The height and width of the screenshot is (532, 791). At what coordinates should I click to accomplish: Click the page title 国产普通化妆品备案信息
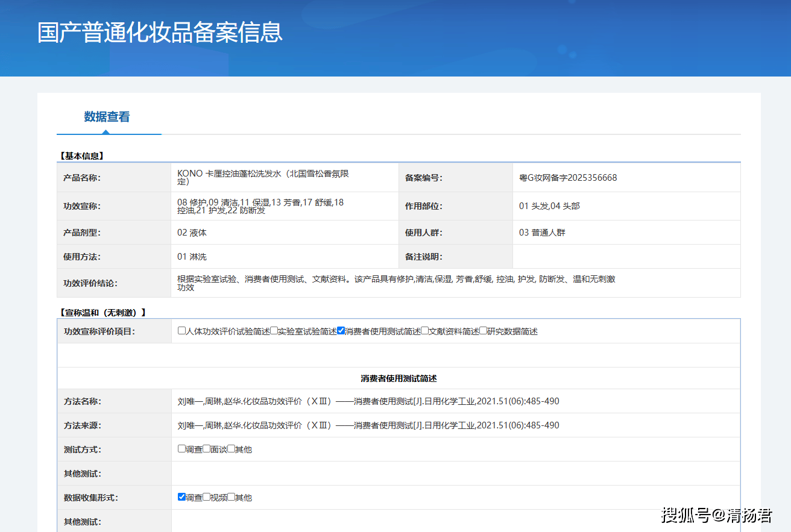click(160, 33)
